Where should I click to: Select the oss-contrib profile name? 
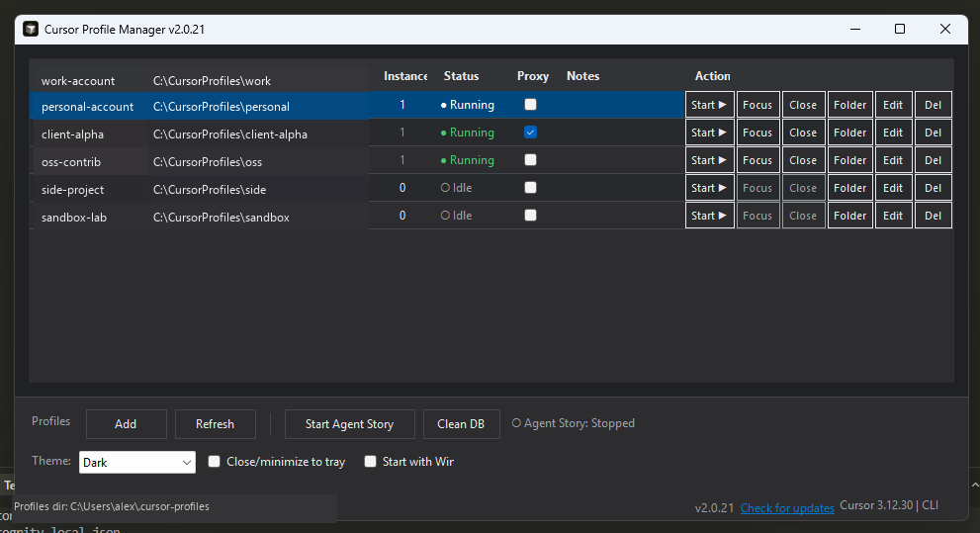click(70, 162)
